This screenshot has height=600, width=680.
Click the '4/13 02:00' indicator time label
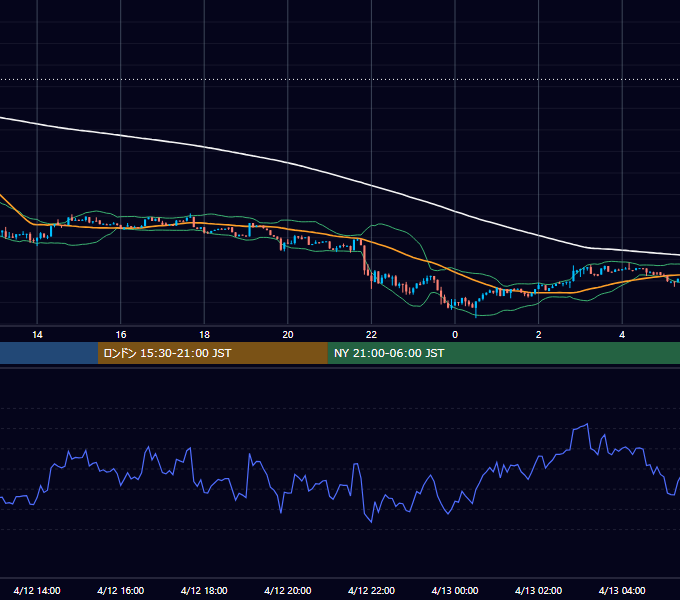[x=539, y=590]
